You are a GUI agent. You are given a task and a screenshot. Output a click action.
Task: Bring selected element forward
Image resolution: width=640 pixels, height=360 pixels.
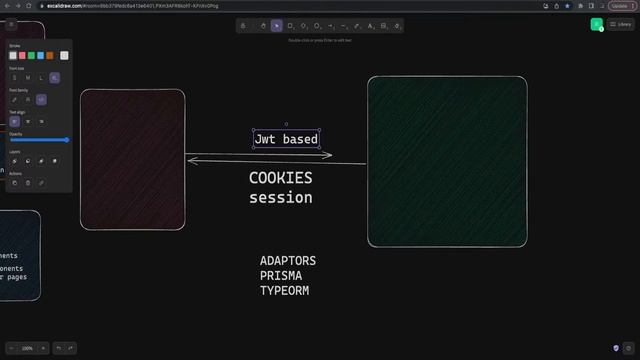[x=41, y=161]
